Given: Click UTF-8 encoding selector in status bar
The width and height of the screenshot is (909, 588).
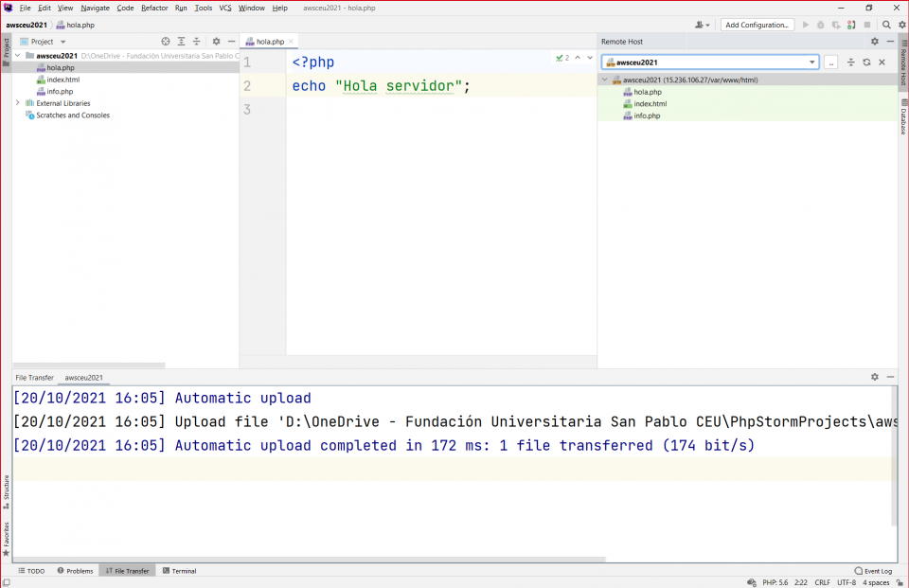Looking at the screenshot, I should [847, 582].
